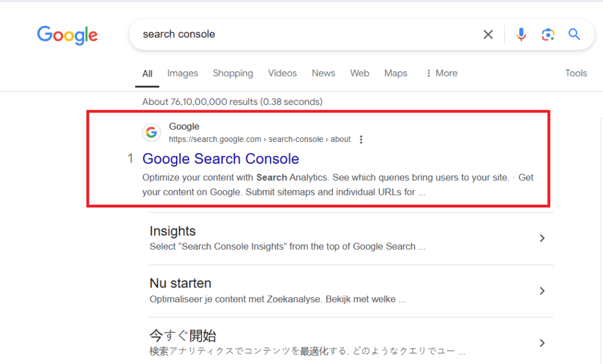Open the Shopping results
The image size is (603, 364).
(x=233, y=73)
